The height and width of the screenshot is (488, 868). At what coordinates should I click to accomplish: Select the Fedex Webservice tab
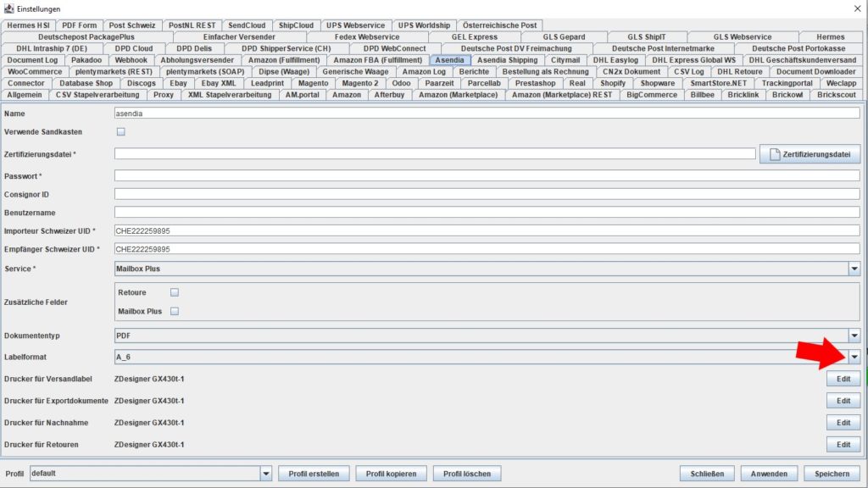[x=366, y=36]
